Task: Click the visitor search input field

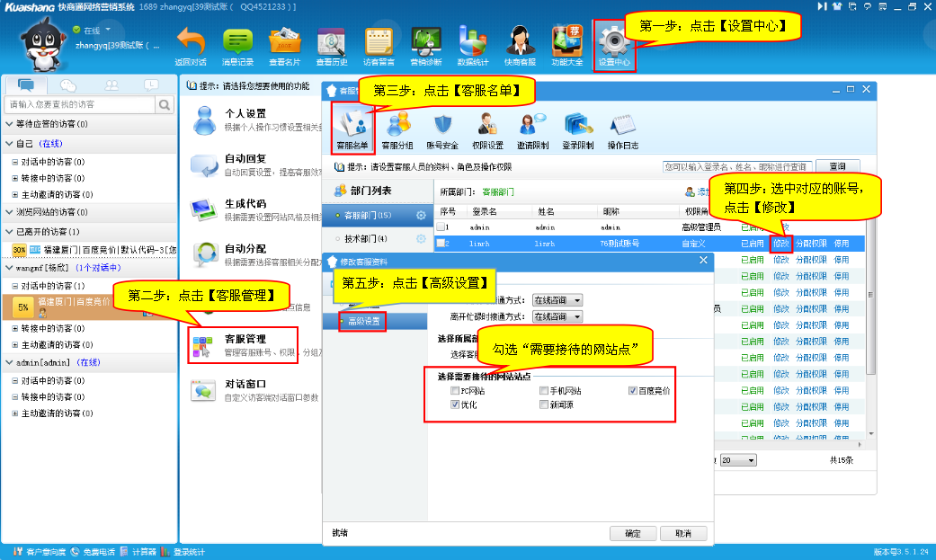Action: [81, 105]
